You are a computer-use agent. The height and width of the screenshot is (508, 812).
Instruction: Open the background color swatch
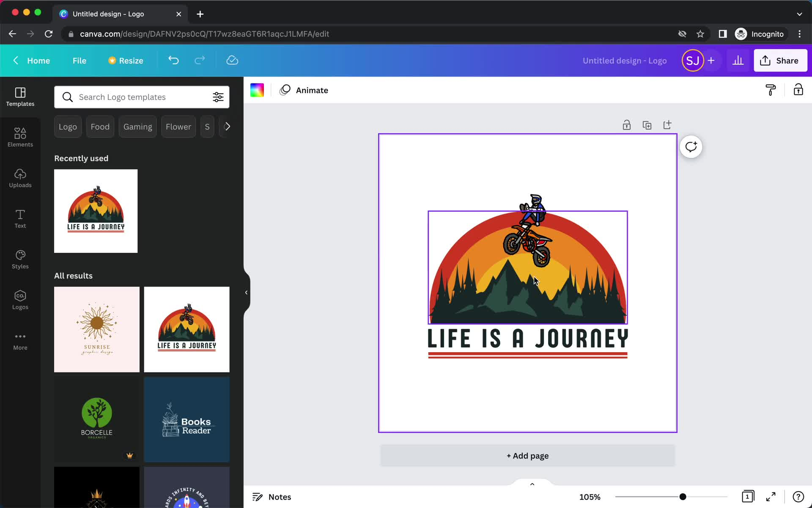pyautogui.click(x=257, y=90)
